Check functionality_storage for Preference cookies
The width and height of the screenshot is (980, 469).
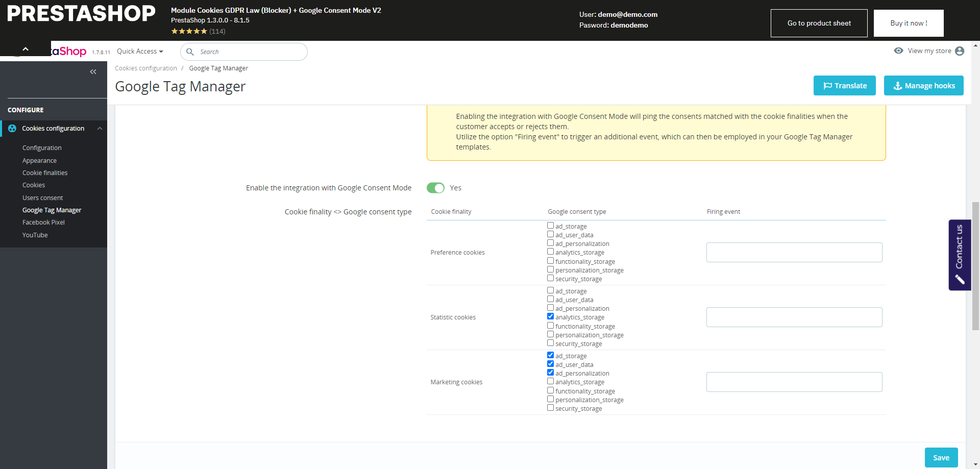pos(550,261)
